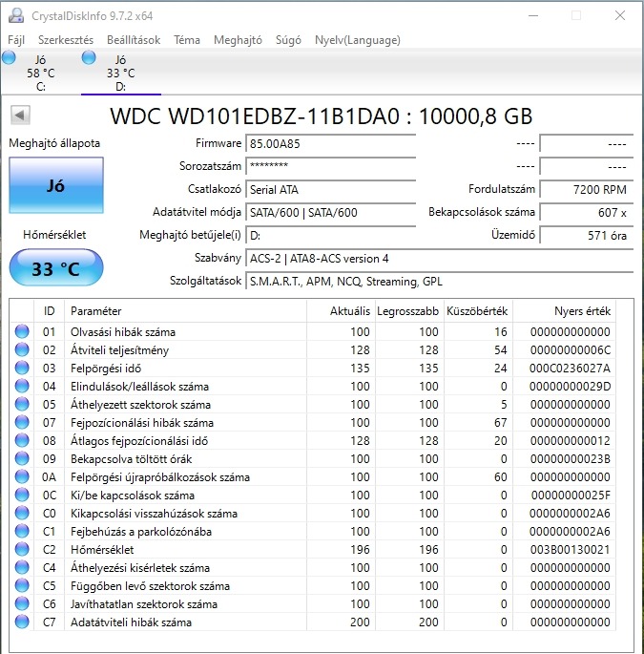Screen dimensions: 644x654
Task: Click the Firmware field 85.00A85
Action: [x=331, y=144]
